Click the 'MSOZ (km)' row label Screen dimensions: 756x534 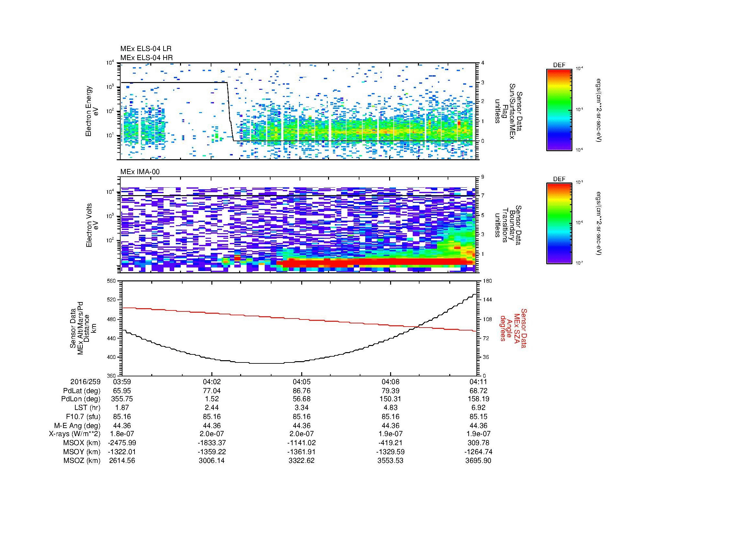pyautogui.click(x=82, y=461)
